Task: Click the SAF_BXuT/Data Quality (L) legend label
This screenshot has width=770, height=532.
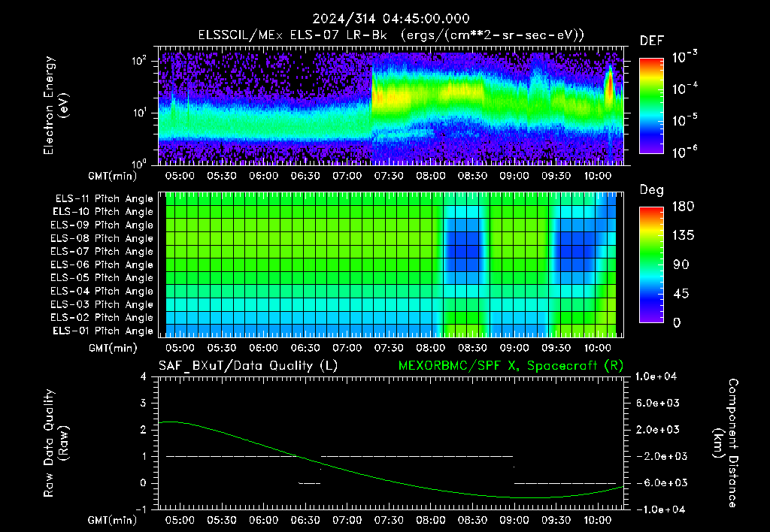Action: (248, 366)
